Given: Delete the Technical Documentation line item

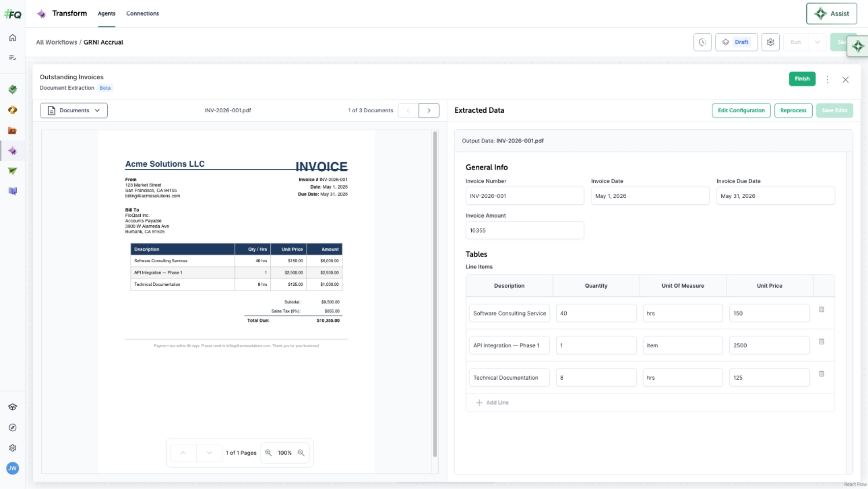Looking at the screenshot, I should 821,374.
